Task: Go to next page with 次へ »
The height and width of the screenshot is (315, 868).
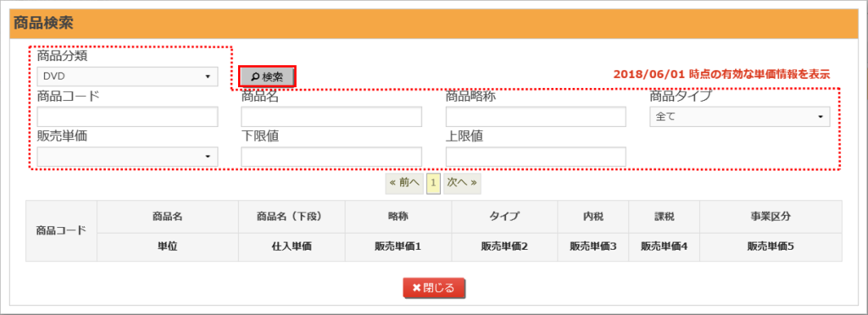Action: tap(462, 183)
